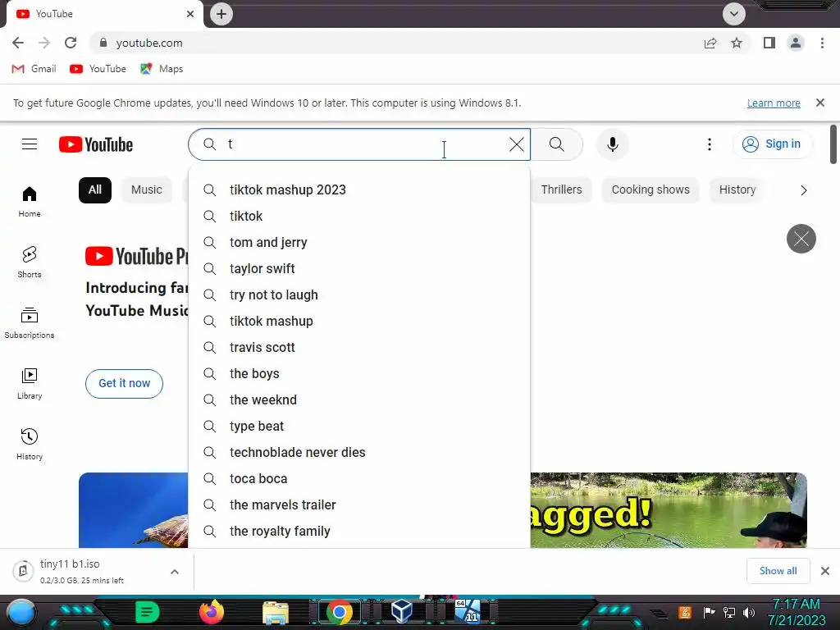Image resolution: width=840 pixels, height=630 pixels.
Task: Select the All filter chip
Action: [95, 190]
